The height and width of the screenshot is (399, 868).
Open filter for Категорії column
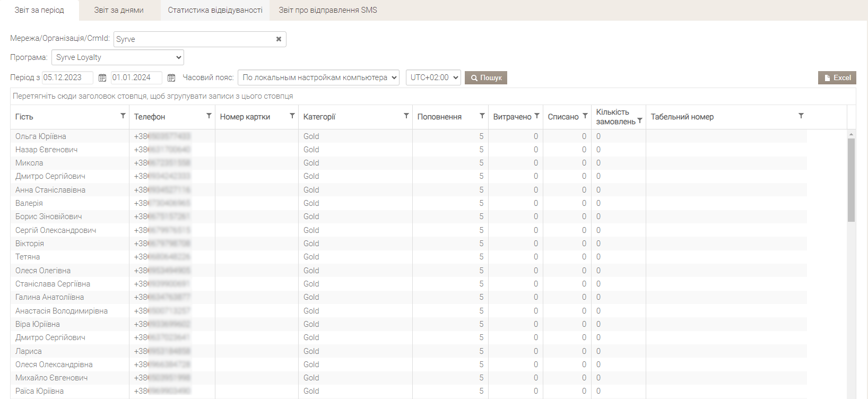coord(406,116)
